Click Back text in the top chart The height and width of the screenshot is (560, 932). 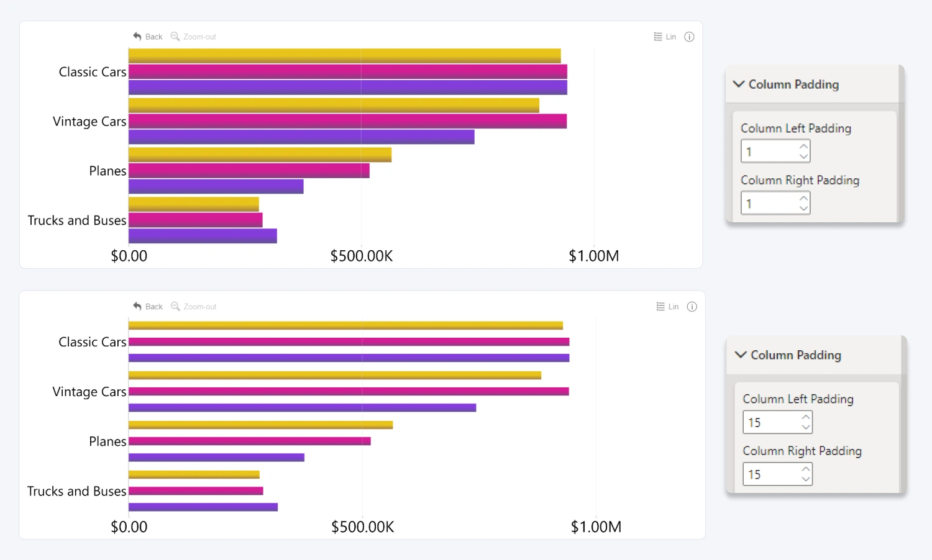(153, 37)
